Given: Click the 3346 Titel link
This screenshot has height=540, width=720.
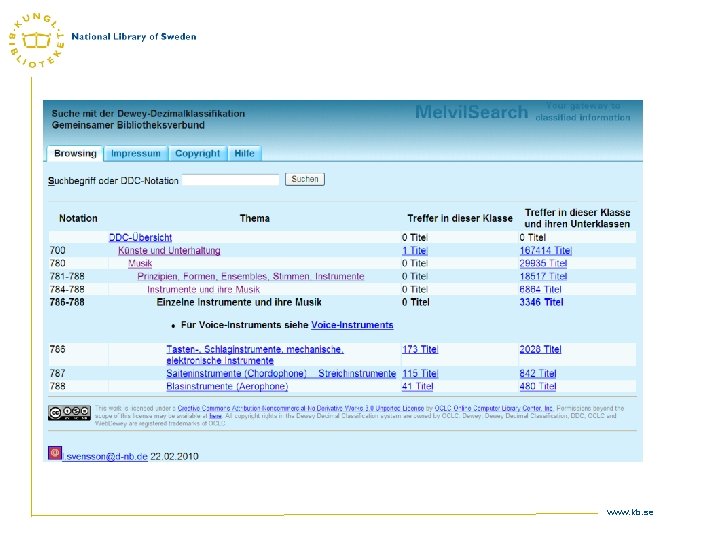Looking at the screenshot, I should 541,302.
